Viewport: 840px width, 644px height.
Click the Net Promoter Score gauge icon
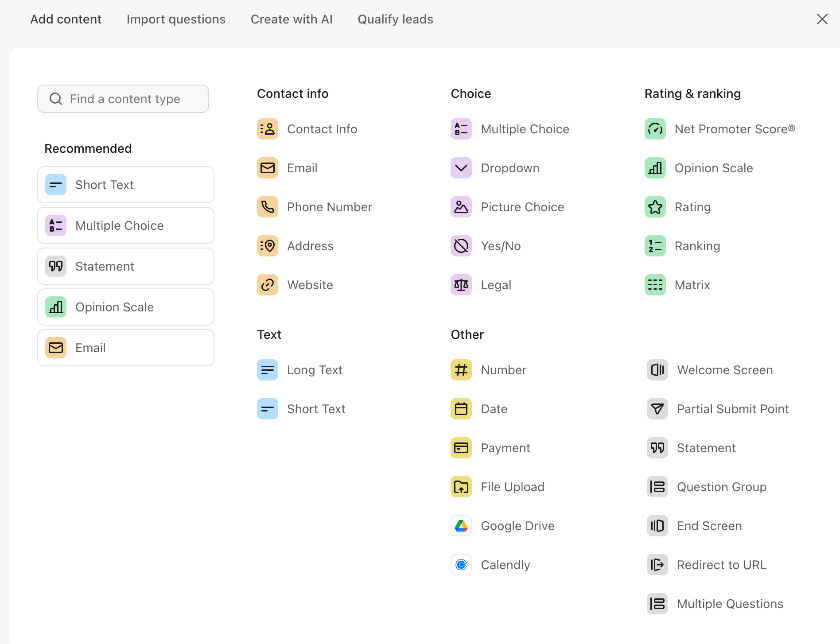(655, 129)
